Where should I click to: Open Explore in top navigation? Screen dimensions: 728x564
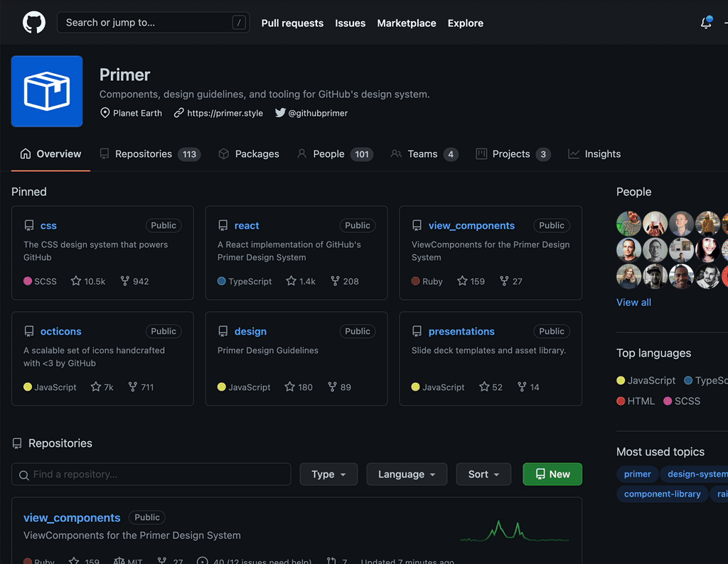(465, 23)
